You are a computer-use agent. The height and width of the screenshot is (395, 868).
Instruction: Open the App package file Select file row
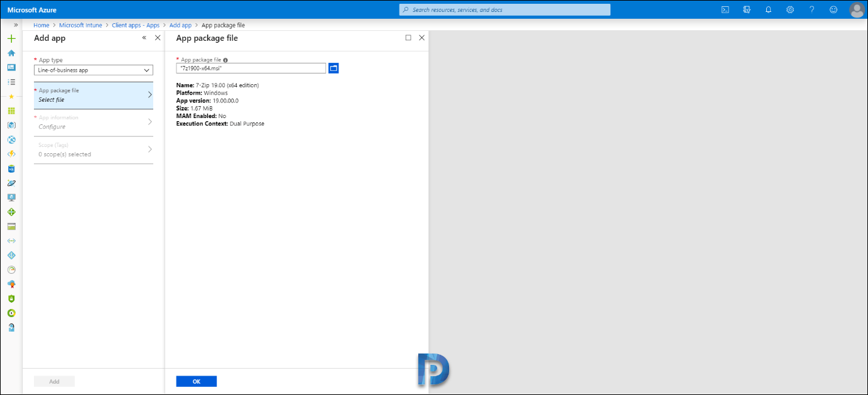[x=94, y=95]
